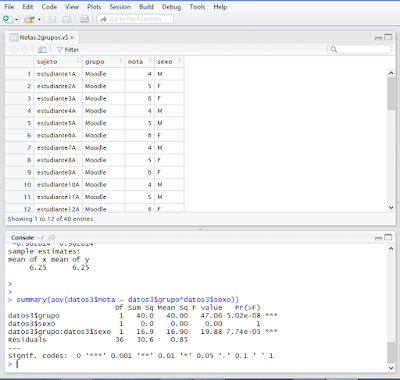The image size is (400, 380).
Task: Click the back navigation arrow in data viewer
Action: [x=14, y=50]
